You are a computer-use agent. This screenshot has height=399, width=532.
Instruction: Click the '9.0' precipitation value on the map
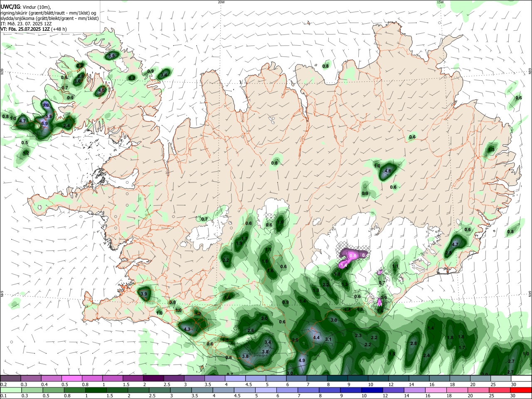pos(46,106)
